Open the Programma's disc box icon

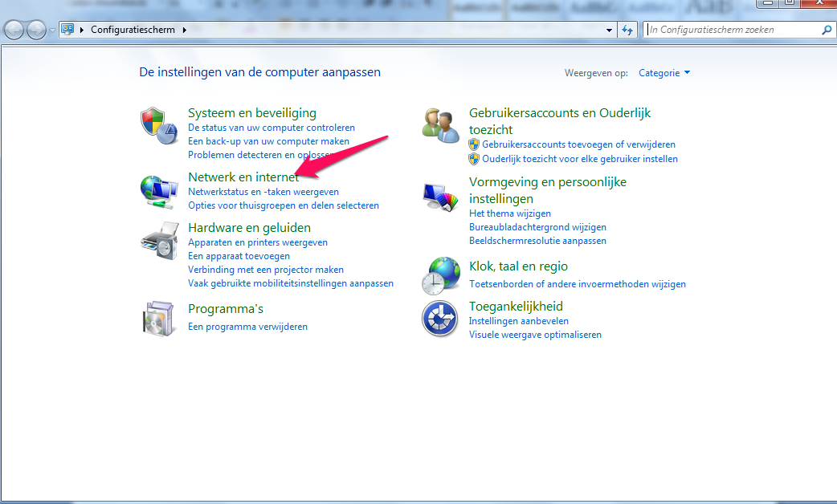click(x=158, y=319)
